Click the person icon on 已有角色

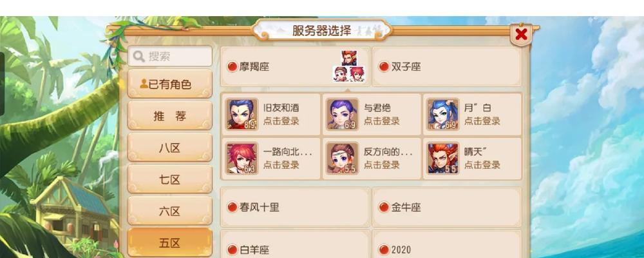pos(144,84)
